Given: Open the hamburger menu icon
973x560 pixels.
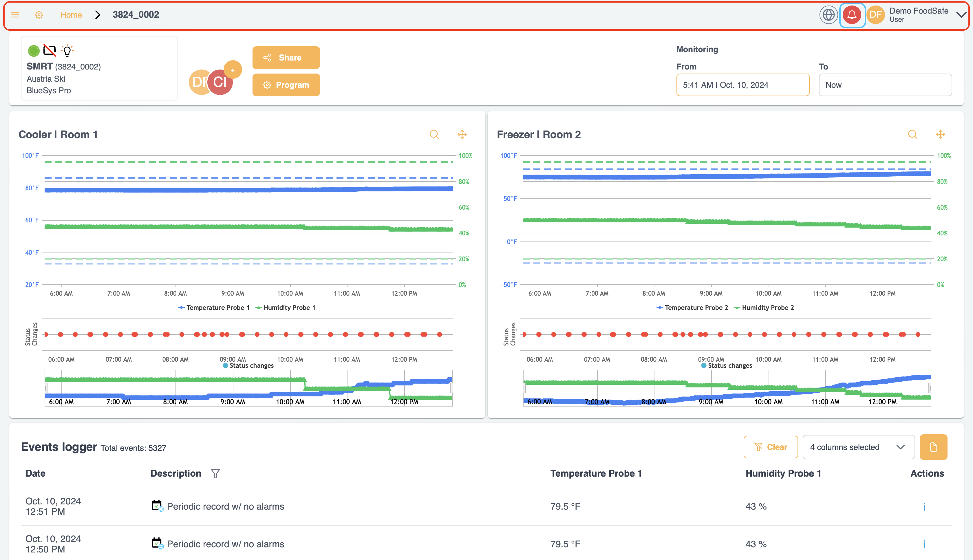Looking at the screenshot, I should [x=15, y=14].
